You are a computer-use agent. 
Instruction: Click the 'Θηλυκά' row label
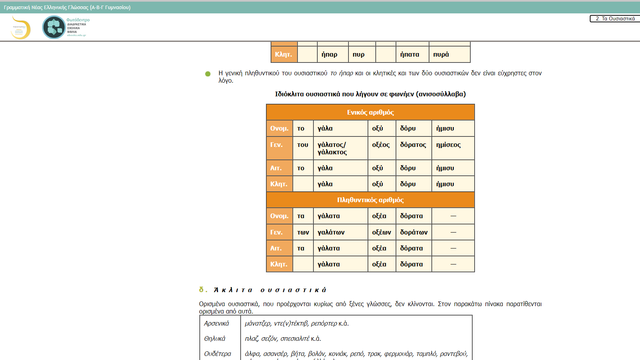coord(214,338)
